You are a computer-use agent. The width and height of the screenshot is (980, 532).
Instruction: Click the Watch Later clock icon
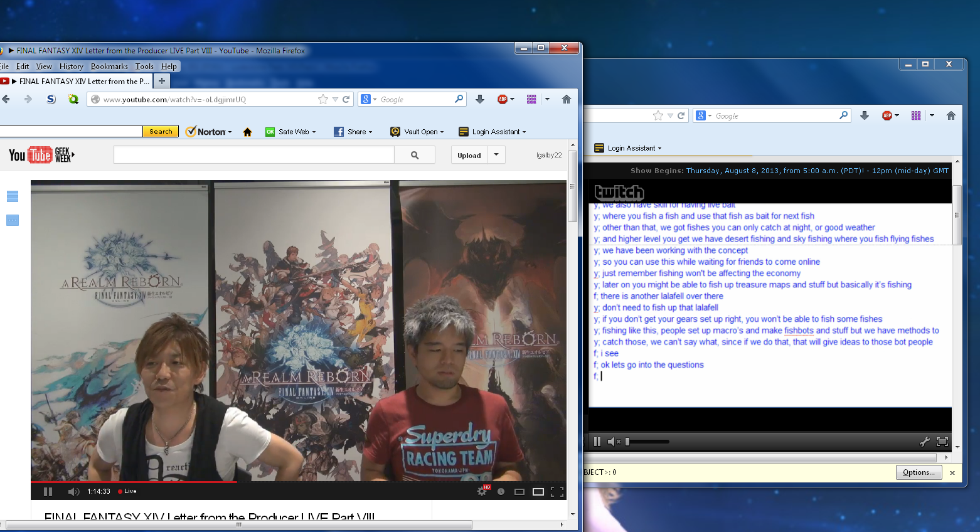pos(501,491)
